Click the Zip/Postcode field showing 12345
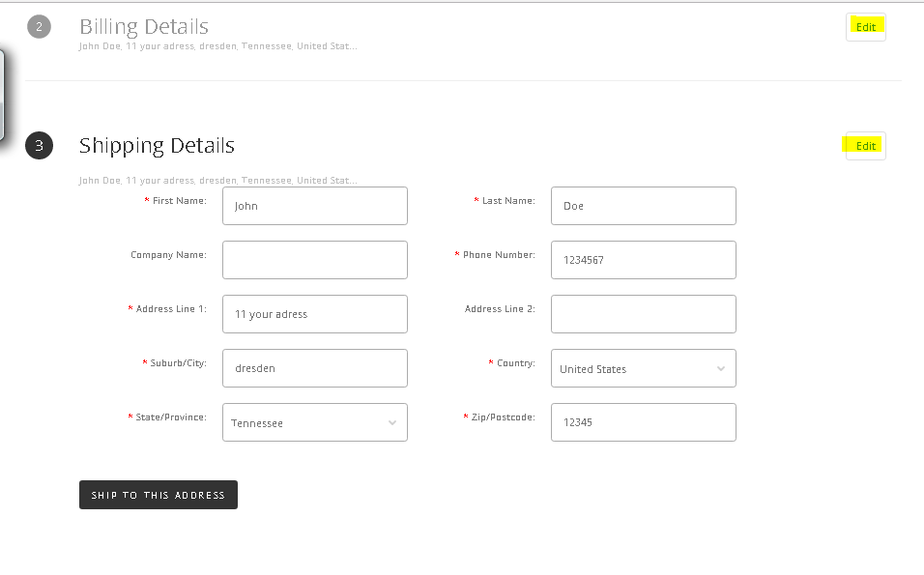 pyautogui.click(x=643, y=422)
